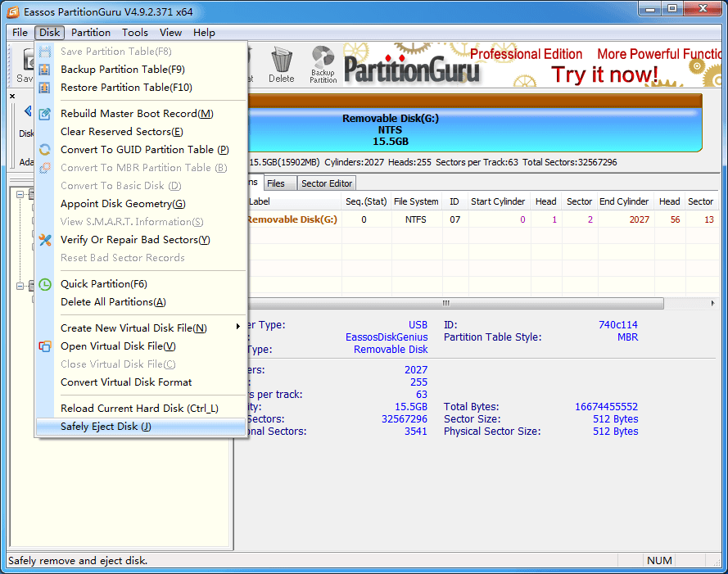Open the Help menu
This screenshot has height=574, width=728.
[x=204, y=33]
